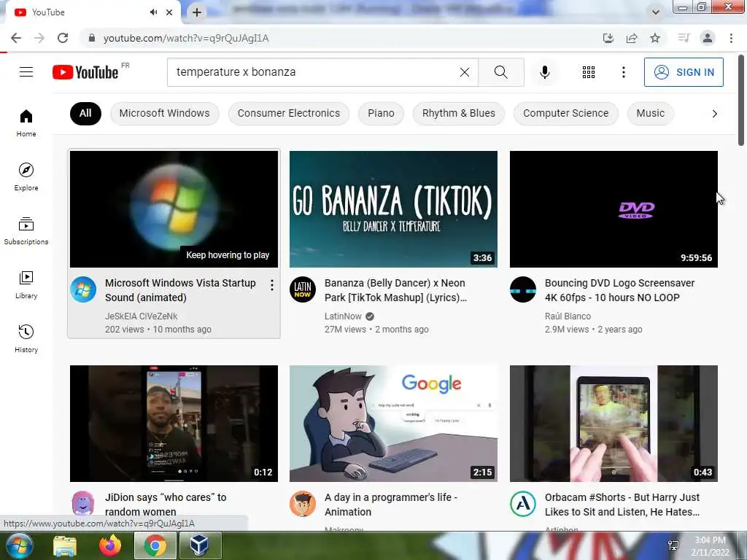Open the YouTube apps grid

coord(589,72)
